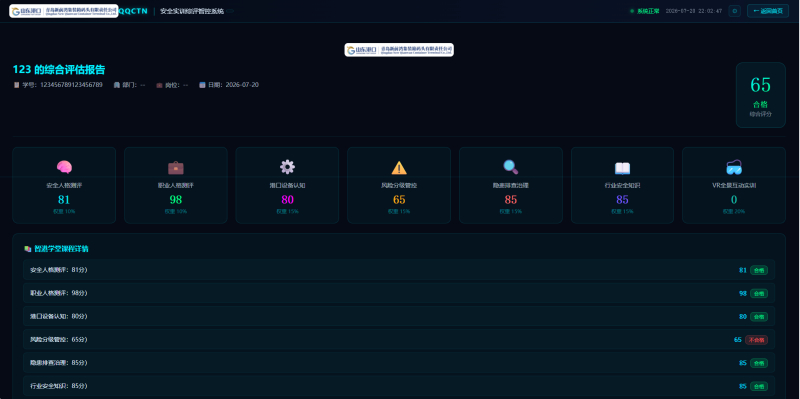Image resolution: width=800 pixels, height=399 pixels.
Task: Click the orange score 65 on 风险分级管控 card
Action: point(399,200)
